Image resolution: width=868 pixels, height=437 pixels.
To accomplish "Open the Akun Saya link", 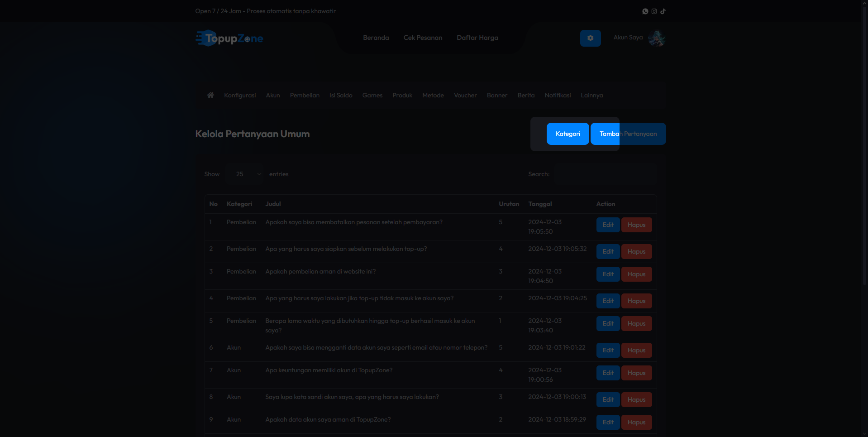I will [628, 38].
